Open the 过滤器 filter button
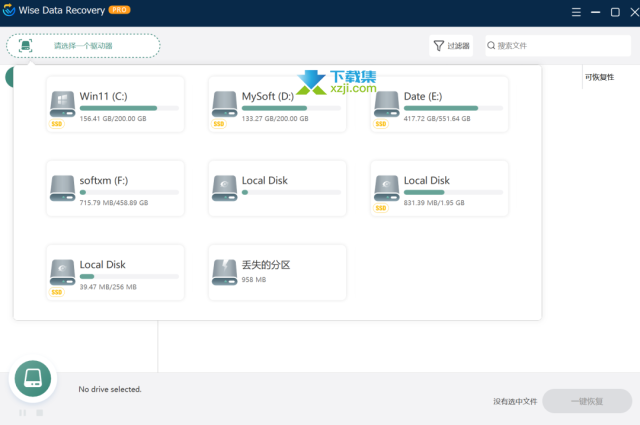This screenshot has height=425, width=640. pos(451,46)
